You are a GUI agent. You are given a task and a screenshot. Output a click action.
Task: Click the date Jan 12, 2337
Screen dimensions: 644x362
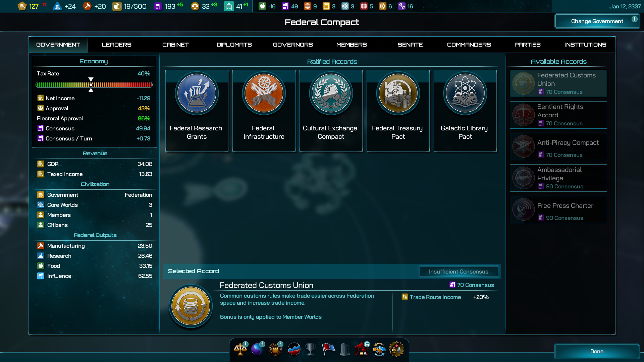pos(625,6)
